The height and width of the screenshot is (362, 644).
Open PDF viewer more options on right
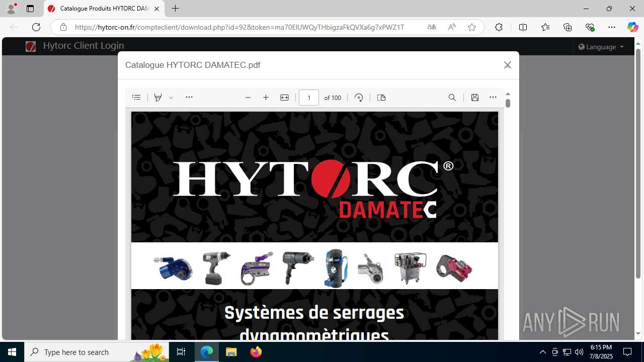[493, 98]
